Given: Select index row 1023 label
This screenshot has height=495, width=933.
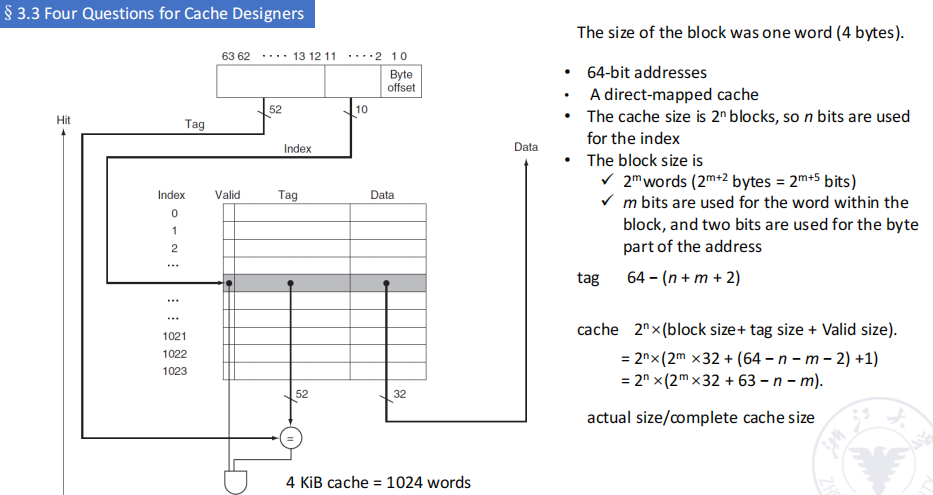Looking at the screenshot, I should tap(173, 371).
